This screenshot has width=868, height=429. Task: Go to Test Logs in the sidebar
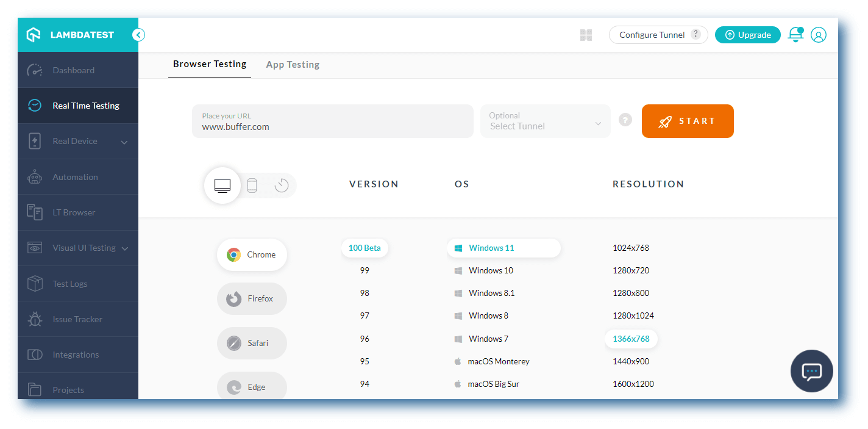(69, 283)
